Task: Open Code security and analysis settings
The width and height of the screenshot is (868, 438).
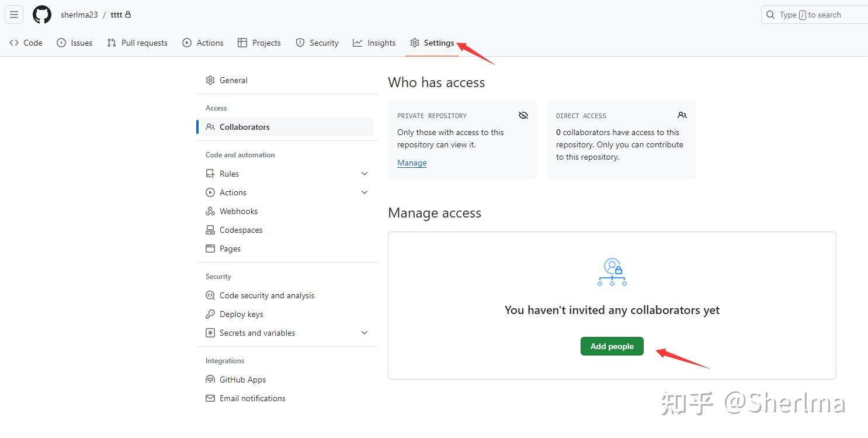Action: pyautogui.click(x=266, y=295)
